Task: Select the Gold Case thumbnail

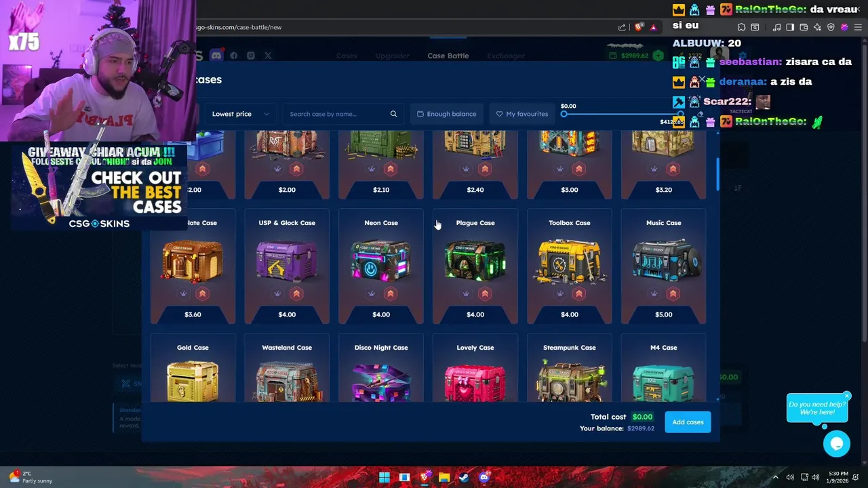Action: 193,381
